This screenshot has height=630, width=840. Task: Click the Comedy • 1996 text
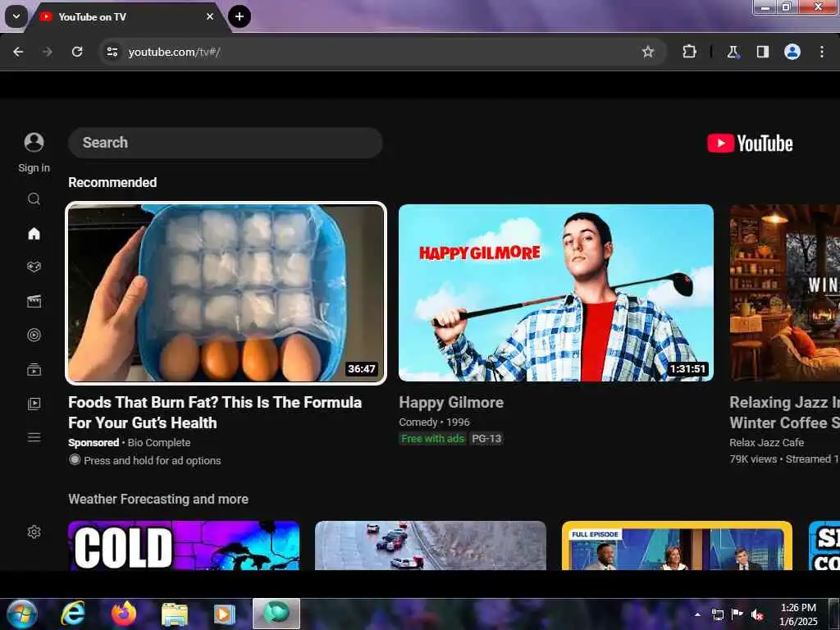434,422
